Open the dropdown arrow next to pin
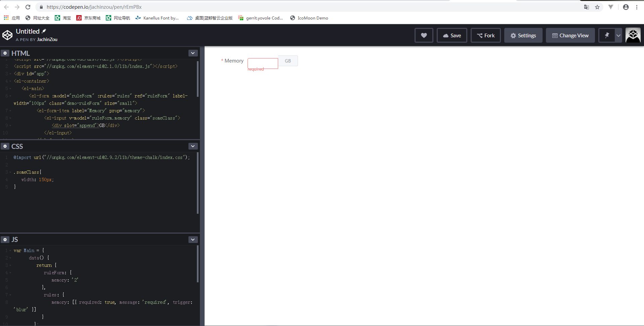Image resolution: width=644 pixels, height=326 pixels. click(x=618, y=35)
